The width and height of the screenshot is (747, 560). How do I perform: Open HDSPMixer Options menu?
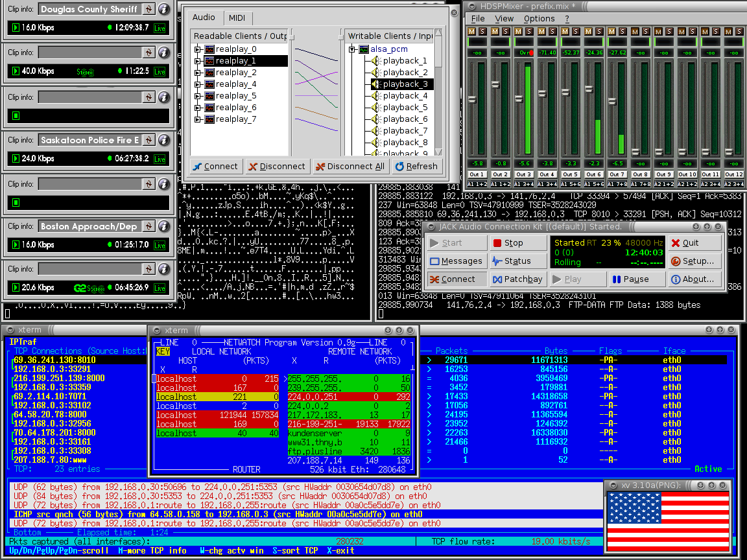click(x=539, y=19)
